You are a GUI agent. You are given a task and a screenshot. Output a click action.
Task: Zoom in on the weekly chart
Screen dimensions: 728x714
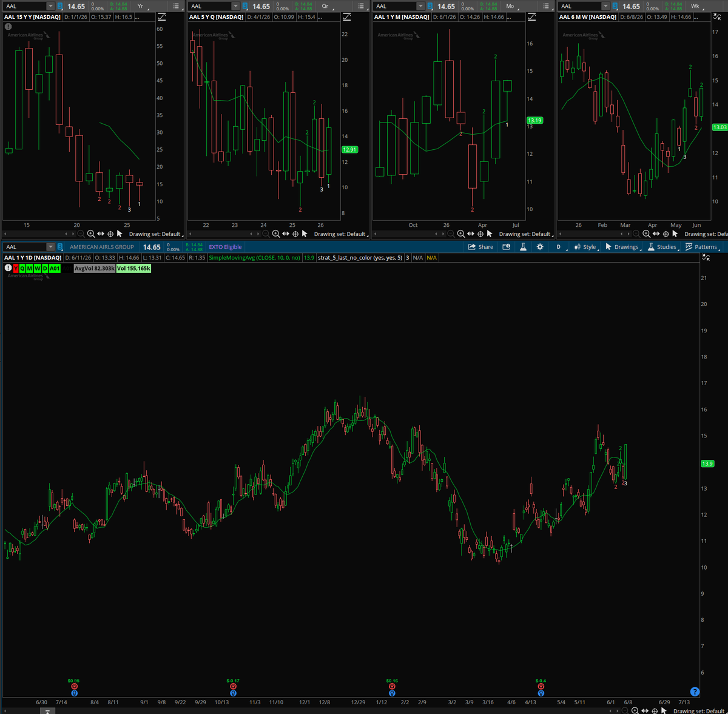pos(647,234)
